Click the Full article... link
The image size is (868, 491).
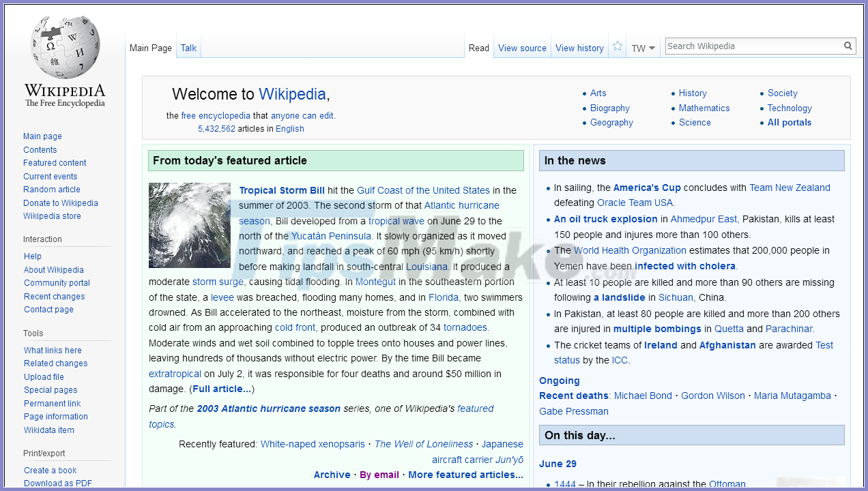222,389
